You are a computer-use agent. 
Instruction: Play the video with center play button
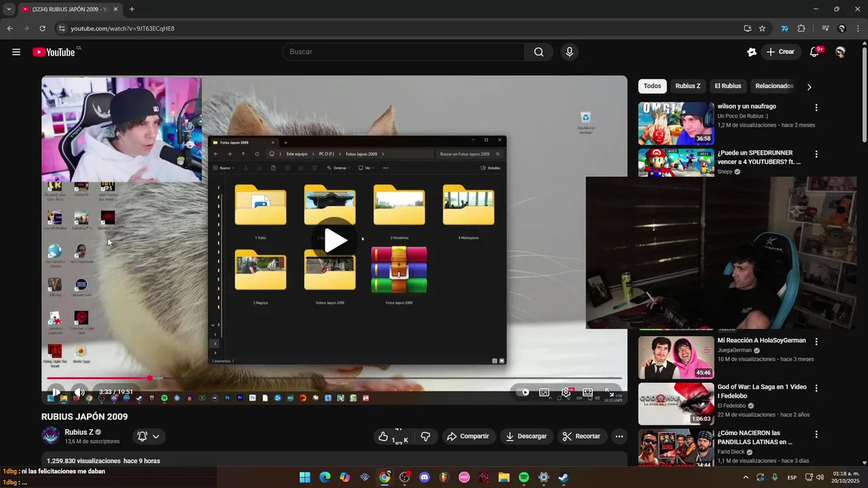335,240
